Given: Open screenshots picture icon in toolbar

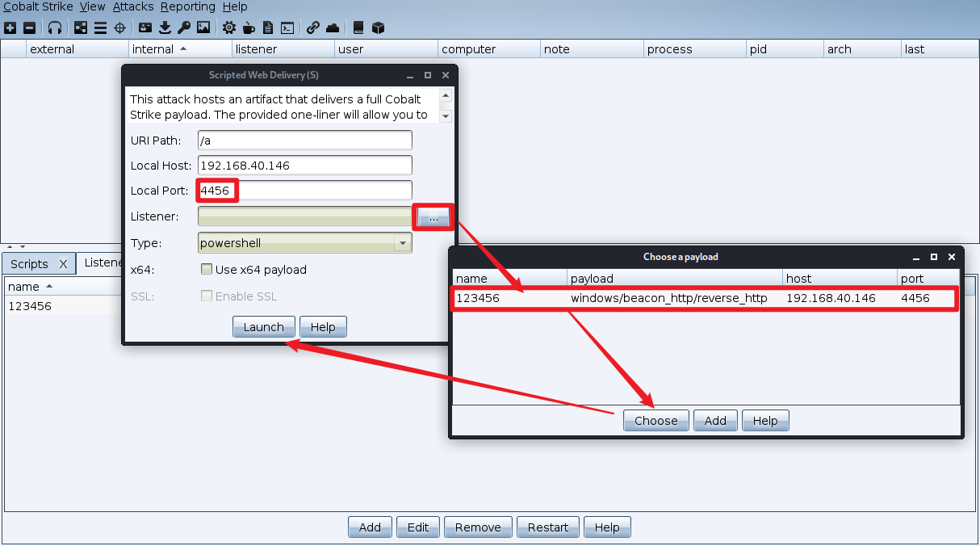Looking at the screenshot, I should 203,27.
